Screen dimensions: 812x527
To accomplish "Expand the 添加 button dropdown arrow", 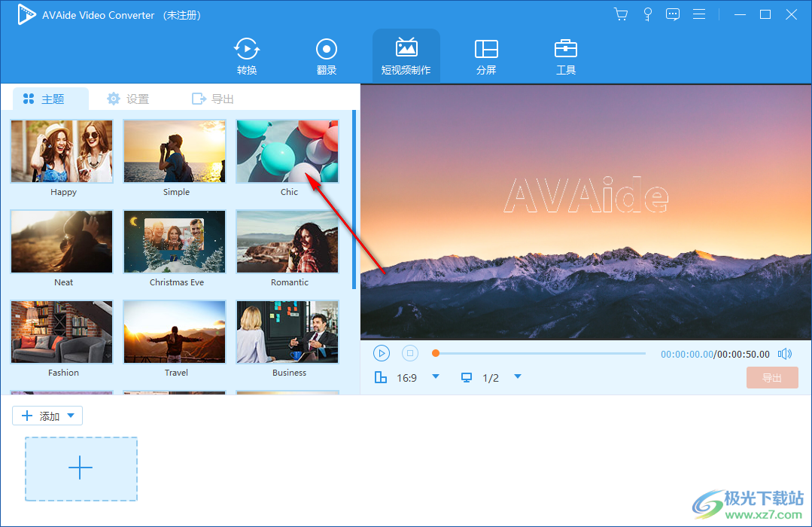I will click(71, 416).
